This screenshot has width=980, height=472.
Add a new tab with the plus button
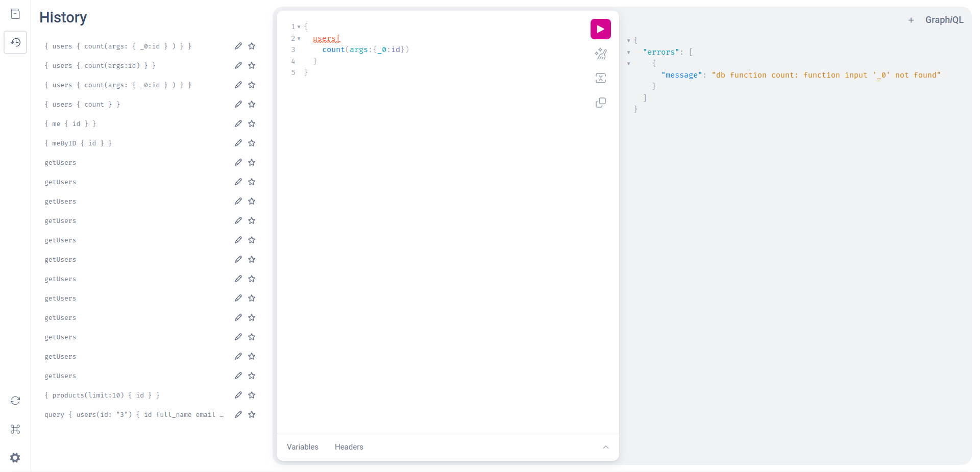point(911,20)
